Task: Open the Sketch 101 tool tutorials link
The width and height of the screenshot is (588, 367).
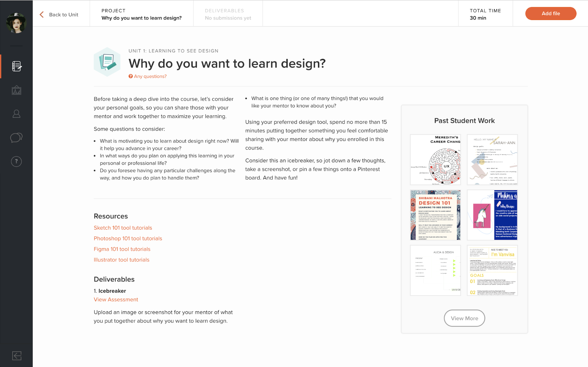Action: [122, 227]
